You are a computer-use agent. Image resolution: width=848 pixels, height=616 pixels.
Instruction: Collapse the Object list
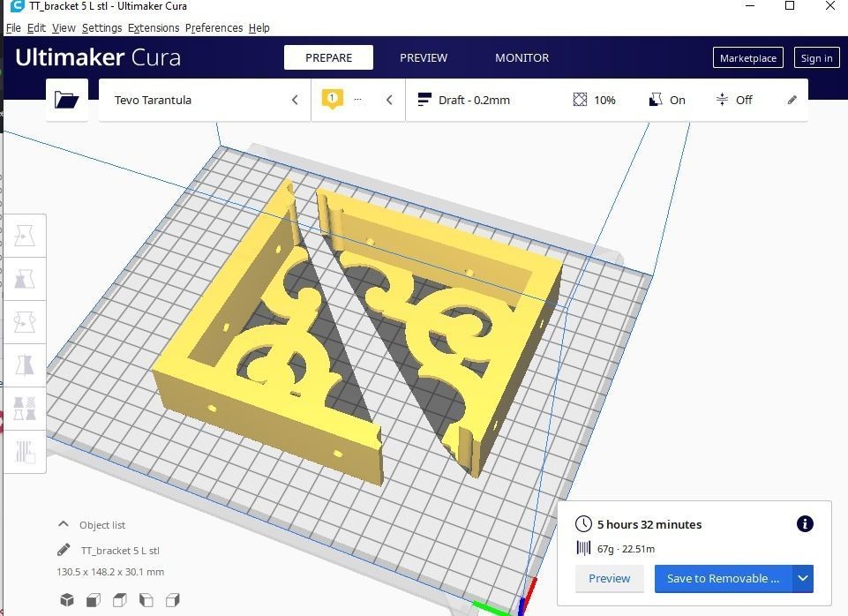(x=64, y=524)
